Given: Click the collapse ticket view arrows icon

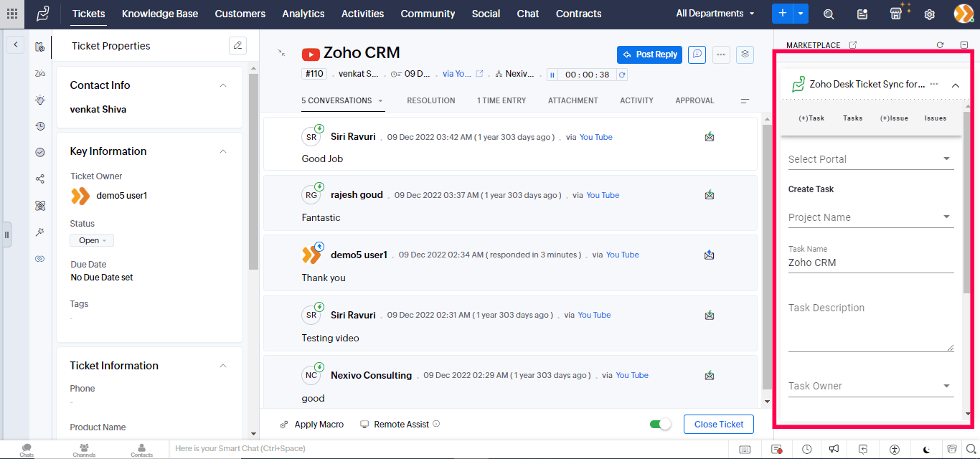Looking at the screenshot, I should point(282,53).
